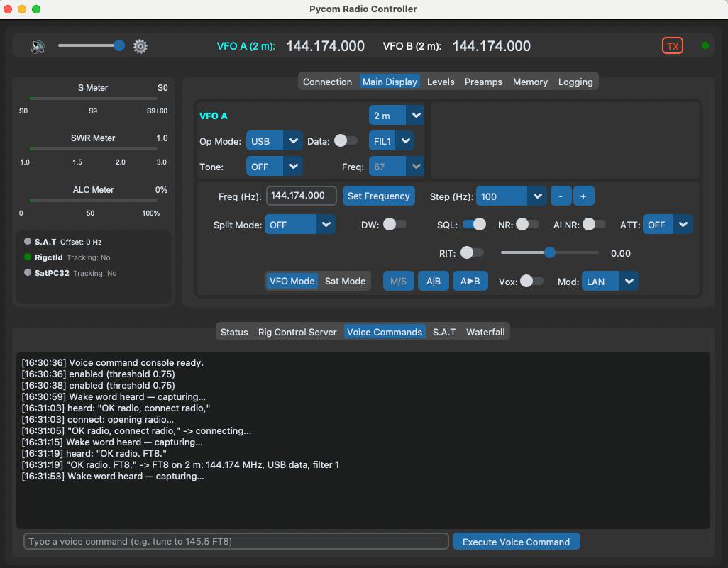This screenshot has height=568, width=728.
Task: Mute audio via the speaker icon
Action: coord(38,46)
